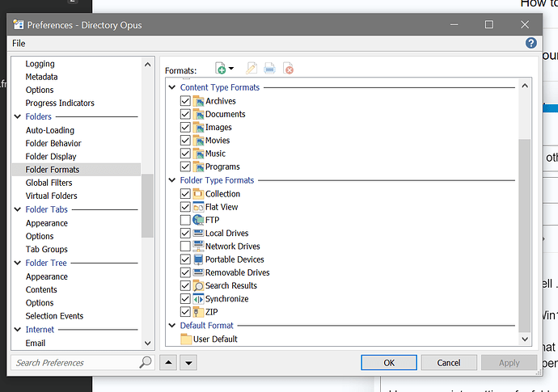Select Global Filters page

pyautogui.click(x=49, y=183)
